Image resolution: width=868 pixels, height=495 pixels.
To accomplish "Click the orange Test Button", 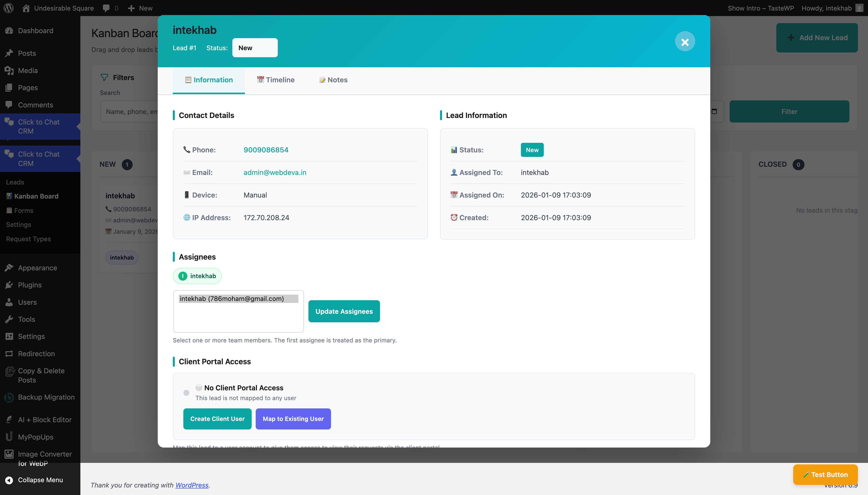I will coord(825,474).
